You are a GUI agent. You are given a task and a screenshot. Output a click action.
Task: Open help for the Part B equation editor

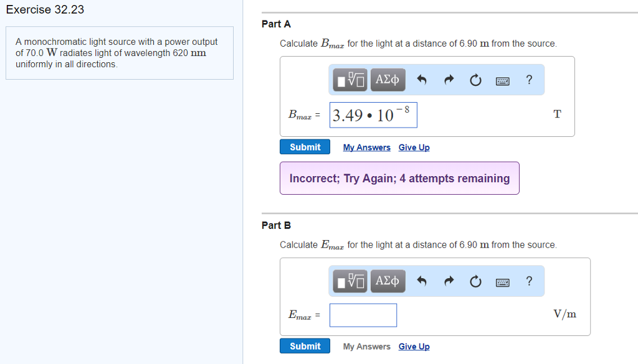(529, 281)
